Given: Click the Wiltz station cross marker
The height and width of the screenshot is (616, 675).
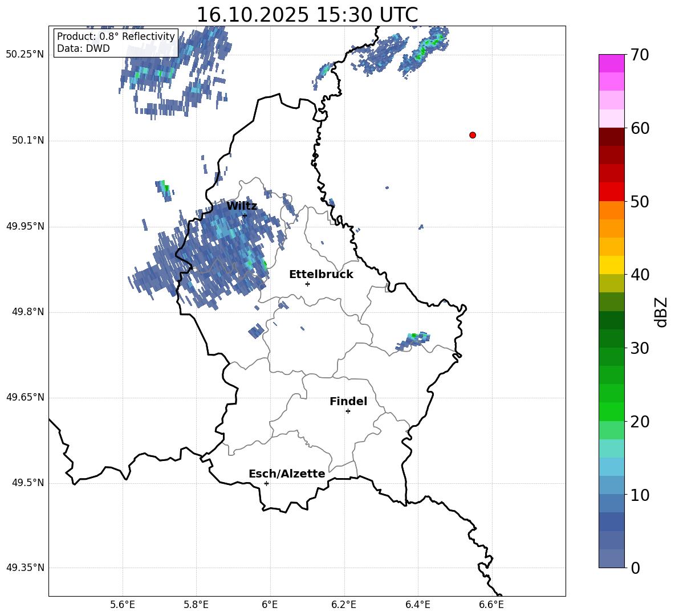Looking at the screenshot, I should click(x=245, y=216).
